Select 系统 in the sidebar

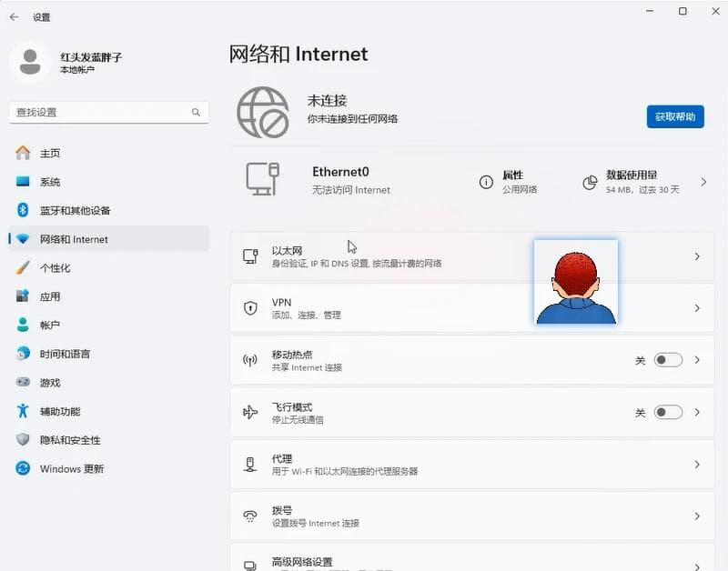pyautogui.click(x=109, y=182)
